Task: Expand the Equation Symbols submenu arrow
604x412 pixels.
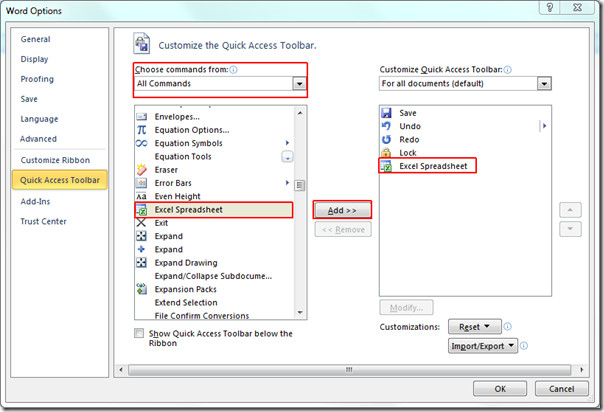Action: [287, 143]
